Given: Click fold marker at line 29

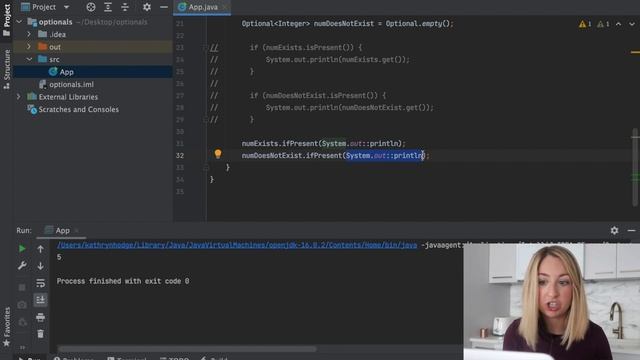Looking at the screenshot, I should click(205, 120).
